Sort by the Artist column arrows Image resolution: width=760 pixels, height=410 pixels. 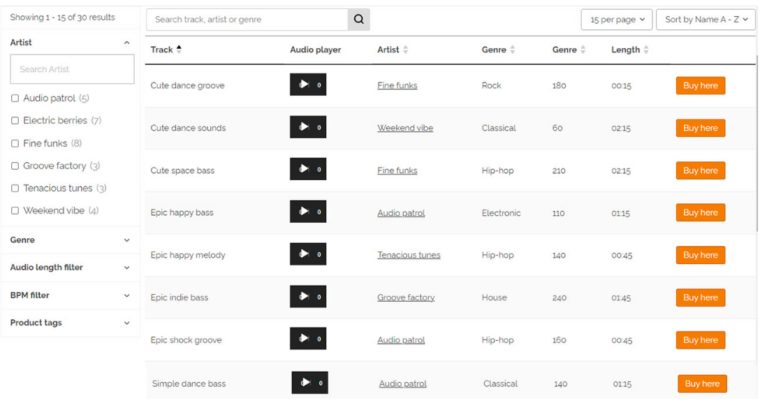(406, 49)
